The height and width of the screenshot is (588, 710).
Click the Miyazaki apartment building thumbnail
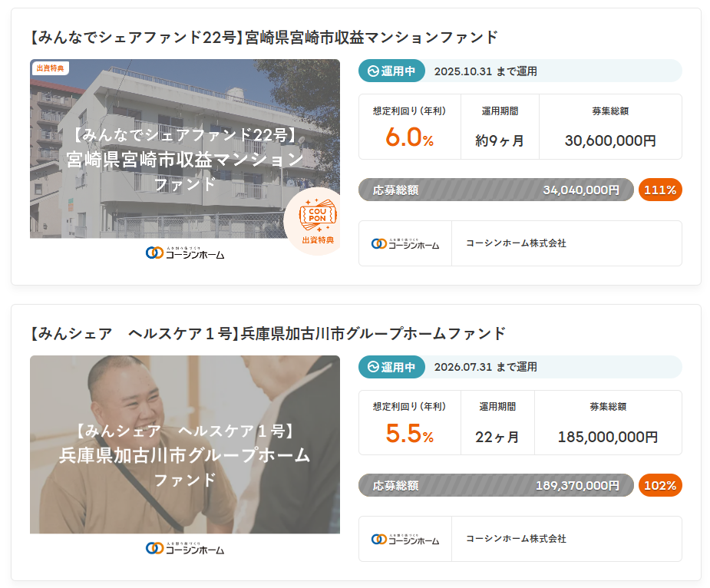(185, 149)
